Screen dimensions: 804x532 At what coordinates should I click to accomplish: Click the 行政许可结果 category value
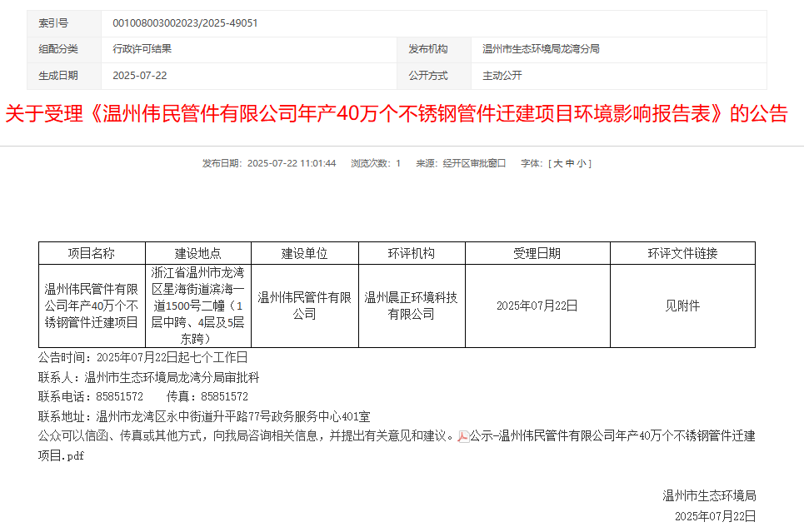[142, 49]
